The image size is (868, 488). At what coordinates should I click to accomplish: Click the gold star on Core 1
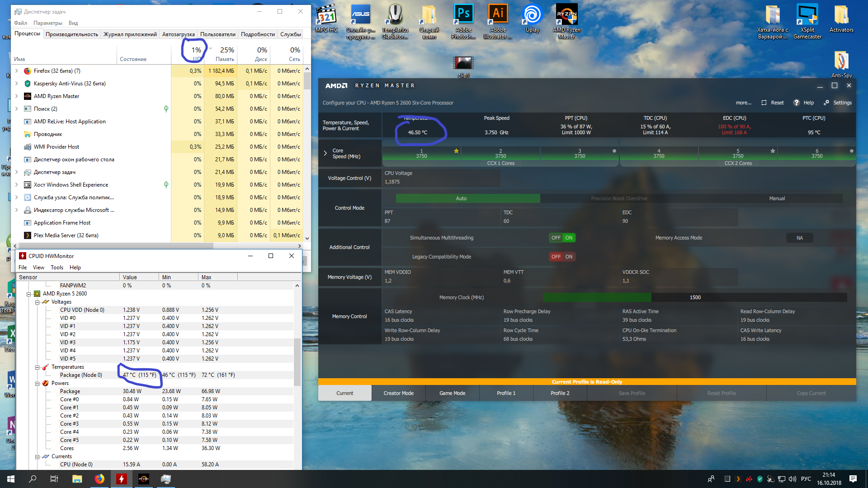tap(456, 151)
